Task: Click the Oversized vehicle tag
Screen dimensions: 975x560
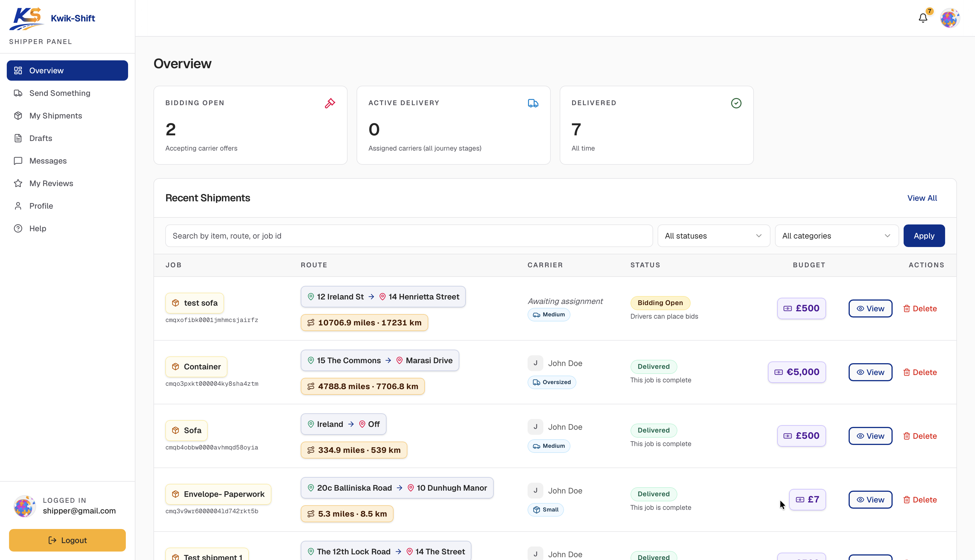Action: (x=552, y=382)
